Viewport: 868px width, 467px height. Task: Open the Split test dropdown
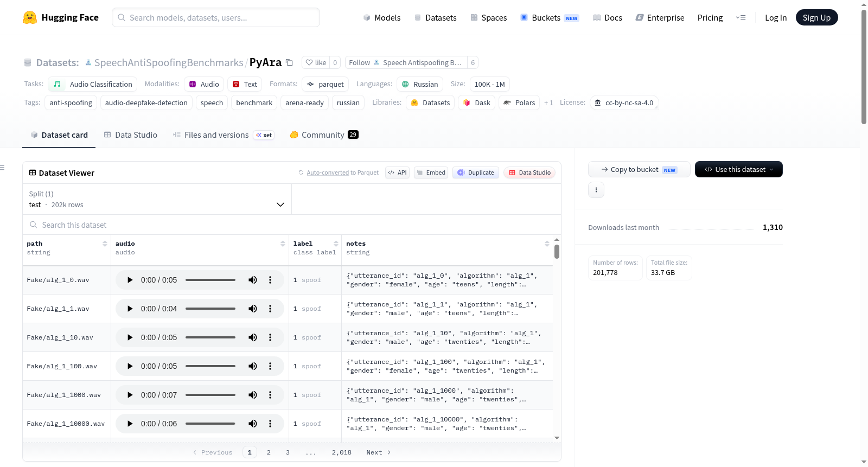pos(157,199)
